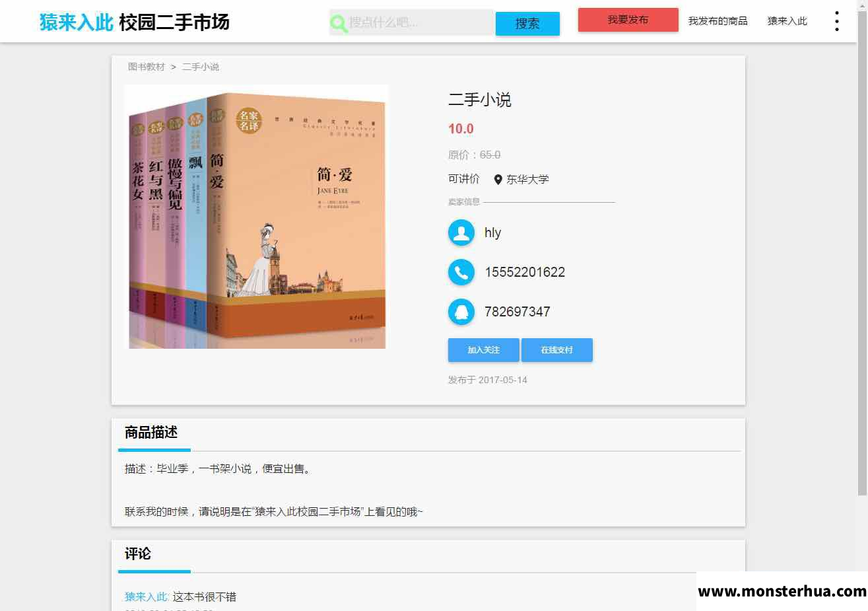Viewport: 868px width, 611px height.
Task: Click the seller profile avatar icon
Action: point(461,233)
